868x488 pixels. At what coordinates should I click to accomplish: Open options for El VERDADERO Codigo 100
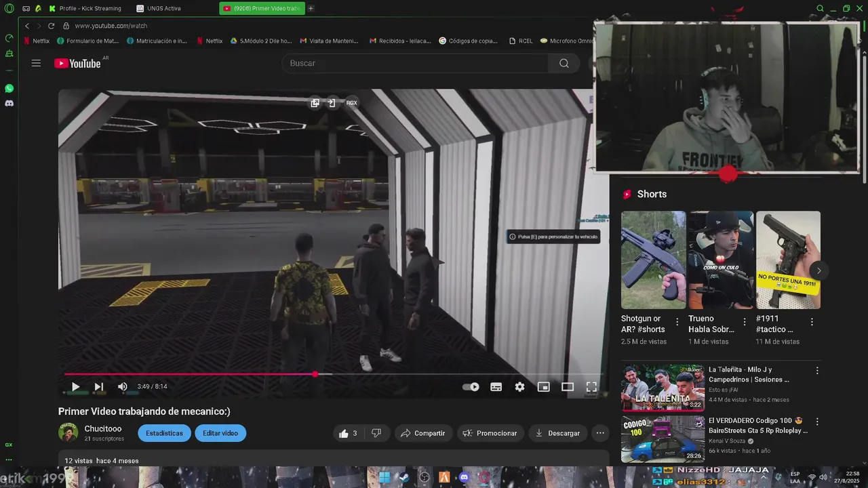coord(817,422)
